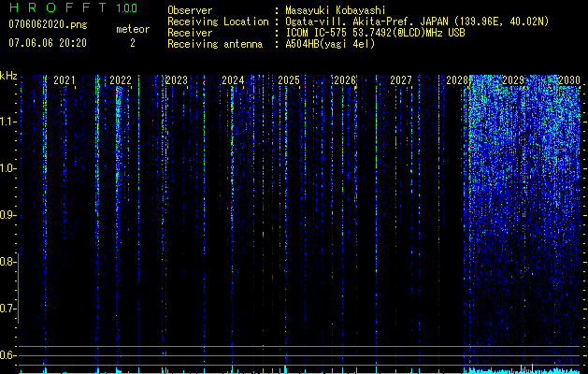
Task: Click the 1.0 kHz axis label
Action: (7, 168)
